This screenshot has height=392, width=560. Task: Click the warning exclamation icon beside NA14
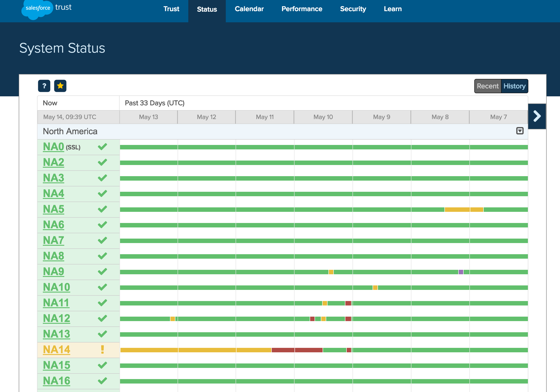point(102,350)
